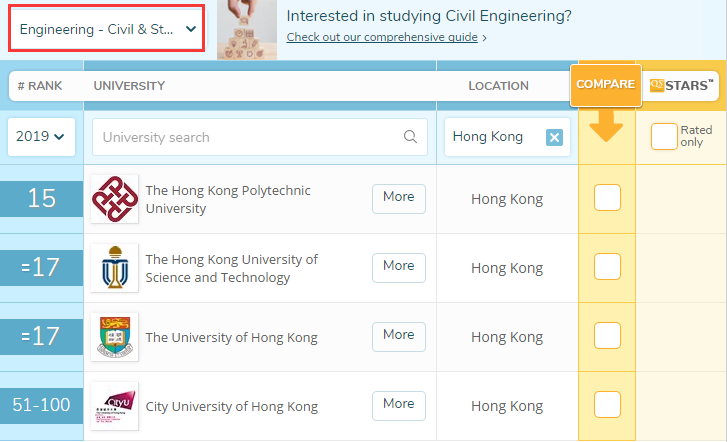The height and width of the screenshot is (442, 727).
Task: Click the Polytechnic University logo
Action: pos(115,199)
